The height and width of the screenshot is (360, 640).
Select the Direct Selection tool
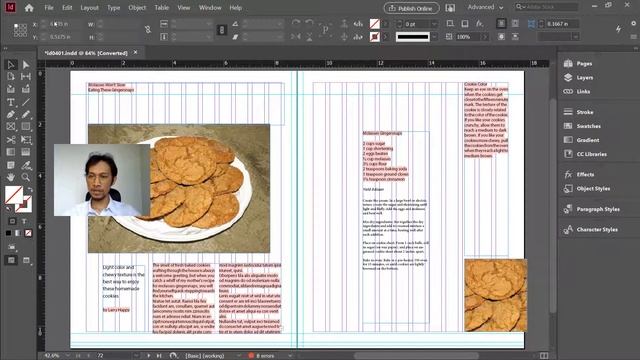coord(26,64)
